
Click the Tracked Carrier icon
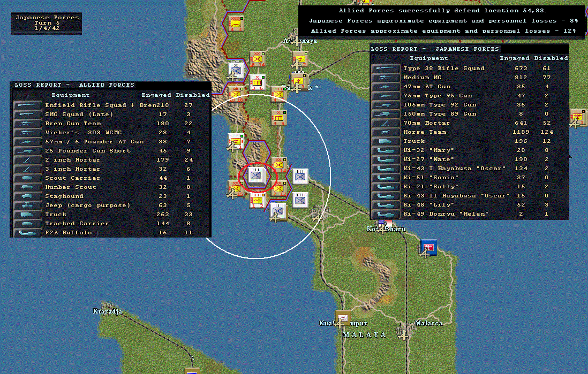tap(27, 224)
